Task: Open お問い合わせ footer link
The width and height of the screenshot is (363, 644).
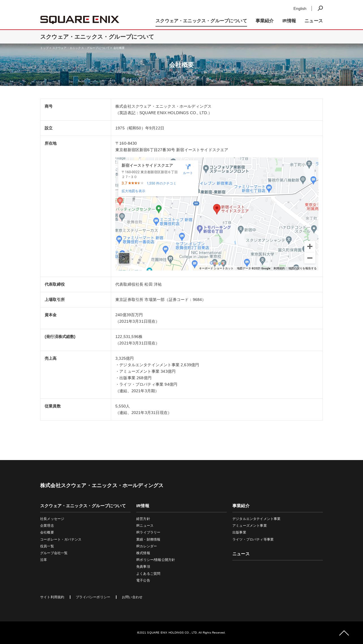Action: [132, 597]
